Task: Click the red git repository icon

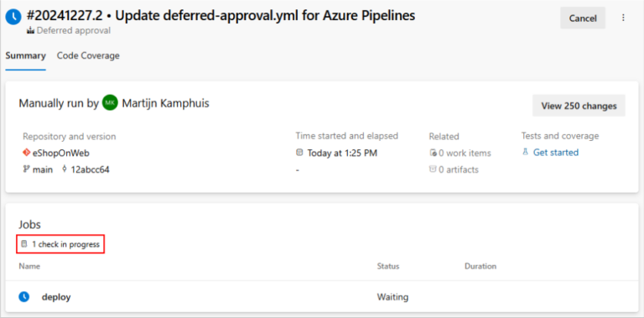Action: [x=26, y=153]
